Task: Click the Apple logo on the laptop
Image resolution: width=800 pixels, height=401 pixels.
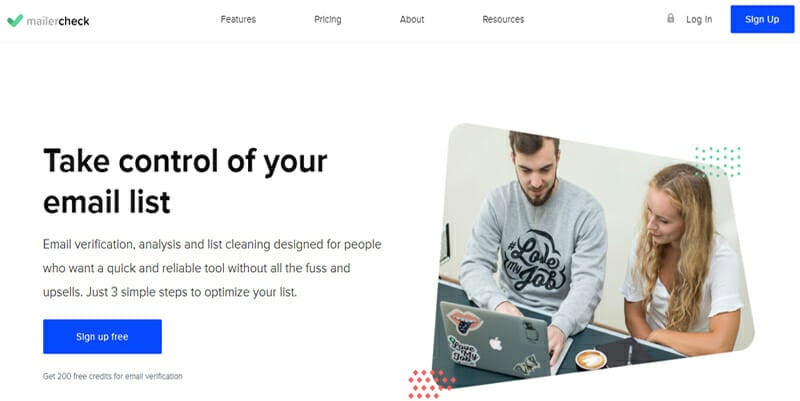Action: pyautogui.click(x=495, y=343)
